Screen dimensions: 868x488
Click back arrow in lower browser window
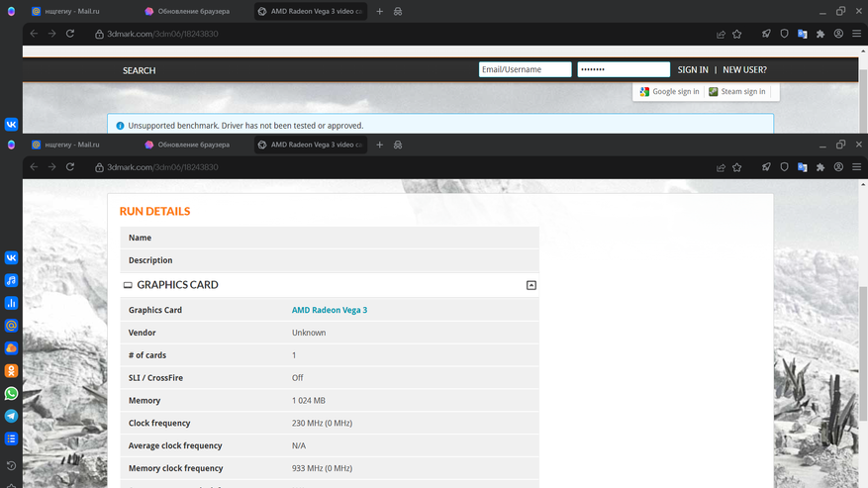pyautogui.click(x=34, y=166)
